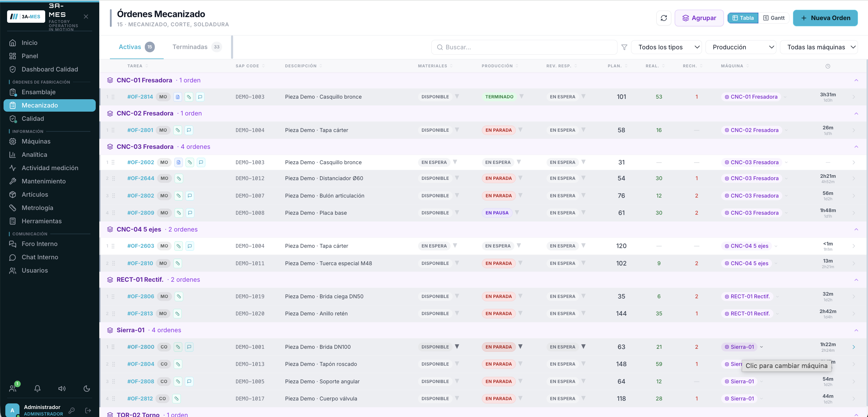
Task: Open order link #OF-2804
Action: click(141, 364)
